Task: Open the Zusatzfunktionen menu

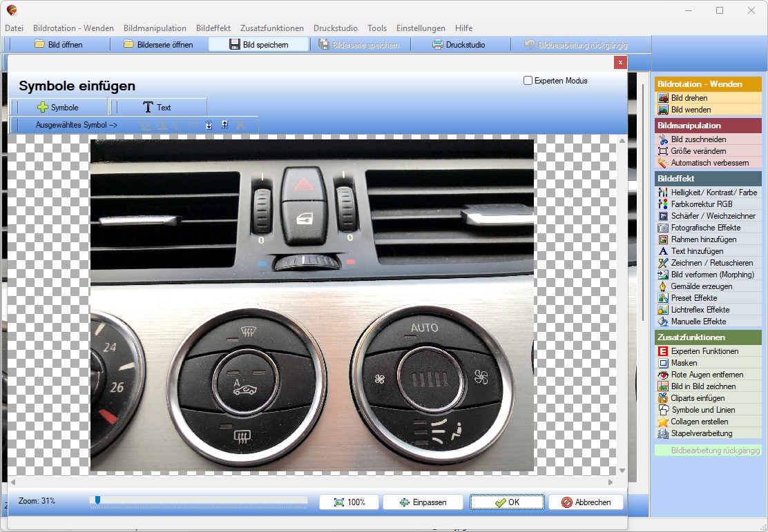Action: [272, 28]
